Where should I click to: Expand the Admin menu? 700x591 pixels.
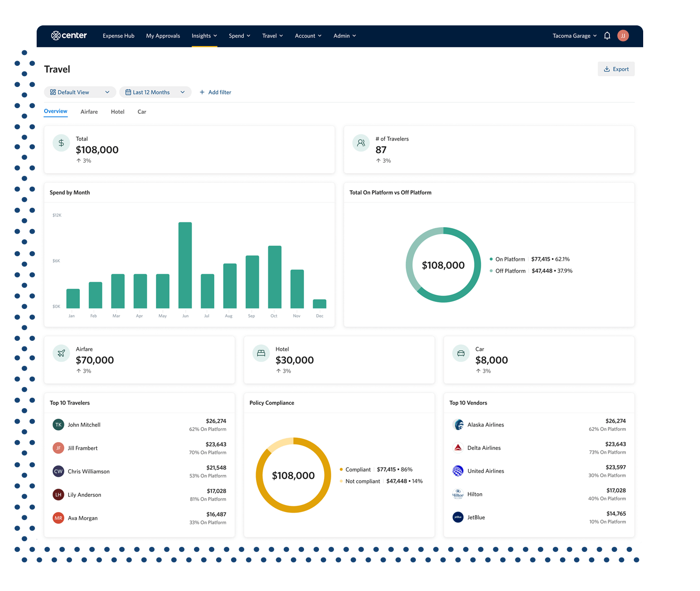[345, 36]
